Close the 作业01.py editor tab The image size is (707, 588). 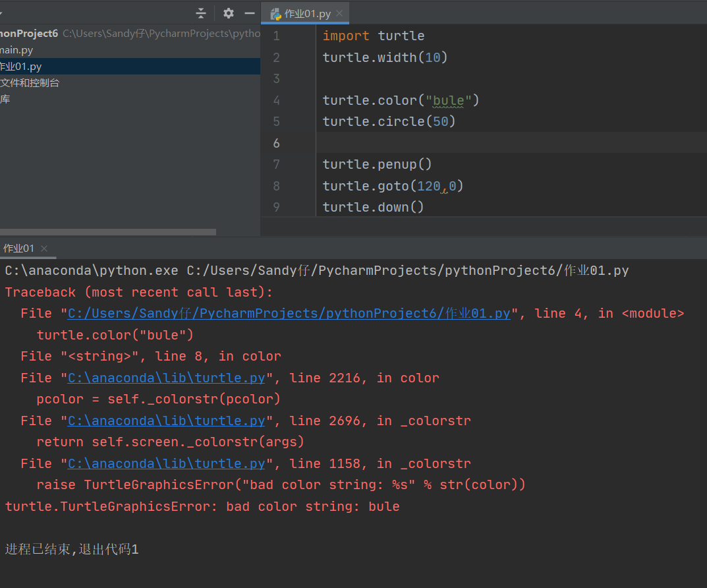coord(339,14)
